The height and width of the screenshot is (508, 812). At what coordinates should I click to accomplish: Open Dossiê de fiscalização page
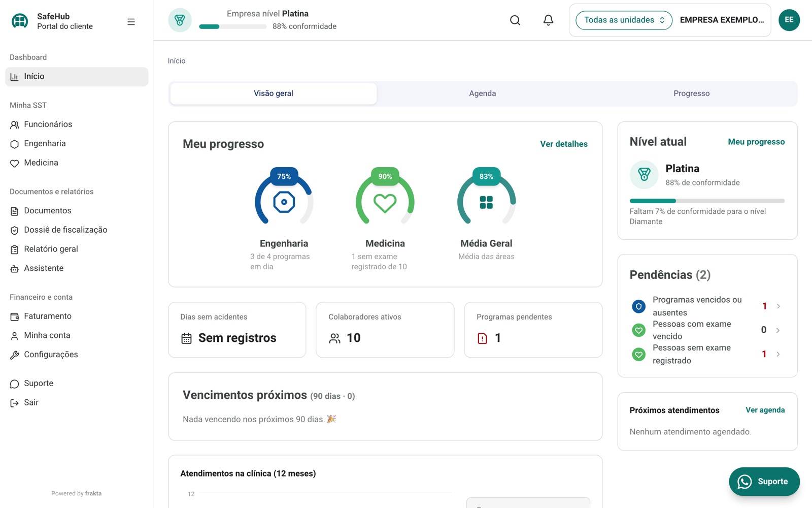(x=77, y=230)
